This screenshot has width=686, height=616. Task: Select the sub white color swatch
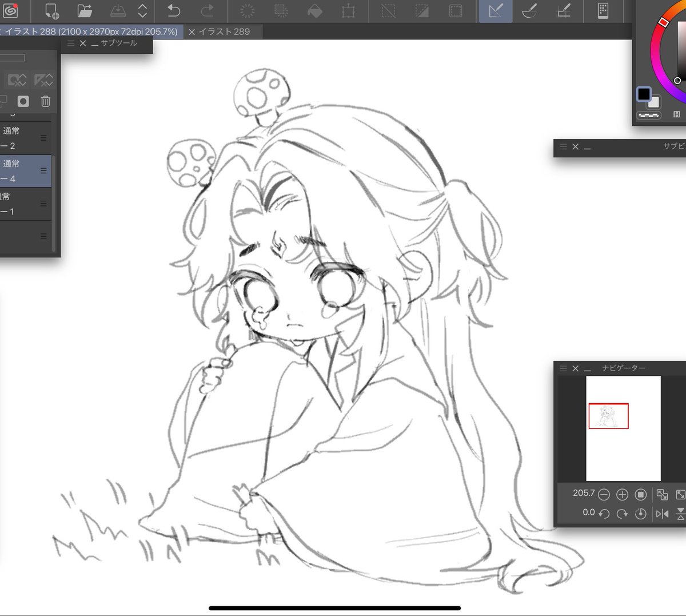(655, 102)
